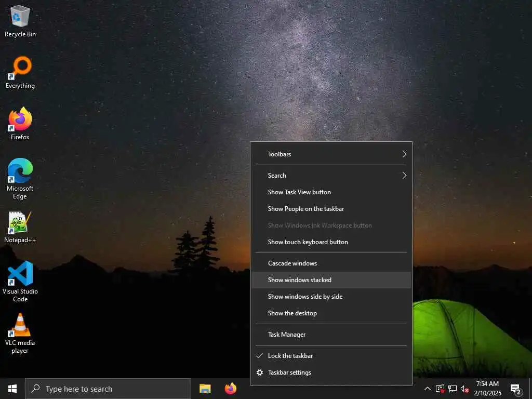Screen dimensions: 532x399
Task: Open the network tray icon
Action: tap(453, 389)
